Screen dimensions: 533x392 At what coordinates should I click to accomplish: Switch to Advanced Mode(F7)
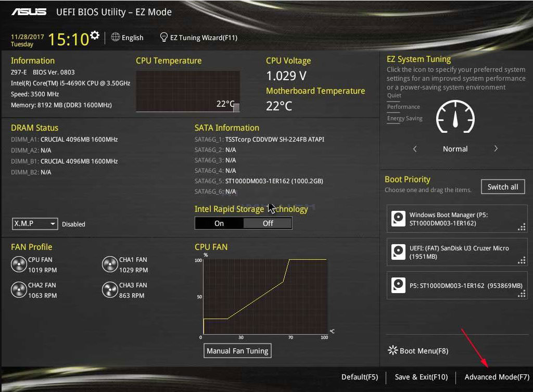pos(497,377)
